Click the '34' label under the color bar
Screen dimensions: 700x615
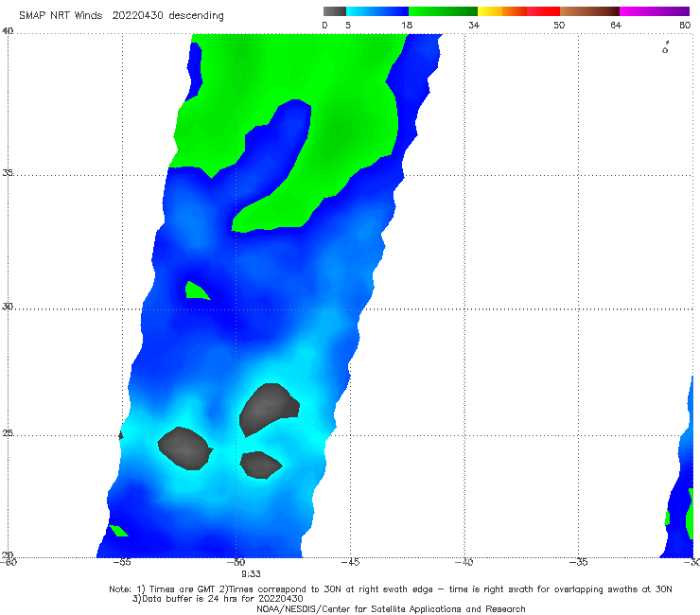[474, 26]
